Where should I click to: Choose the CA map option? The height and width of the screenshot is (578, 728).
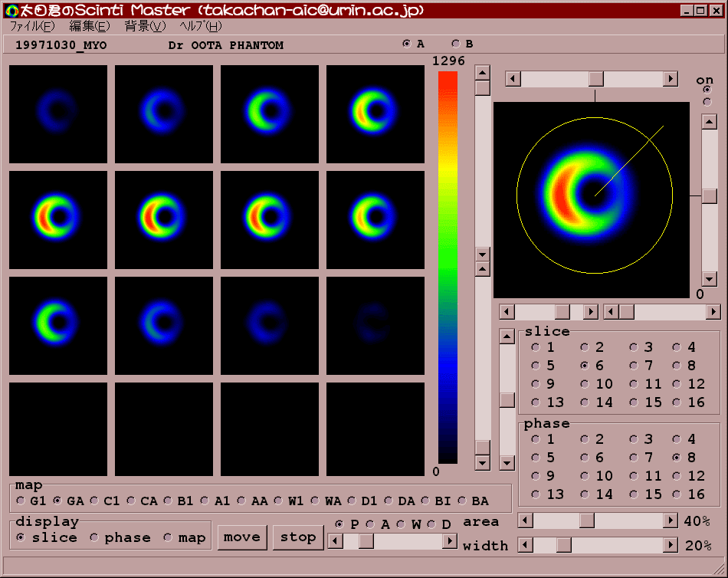click(x=133, y=501)
